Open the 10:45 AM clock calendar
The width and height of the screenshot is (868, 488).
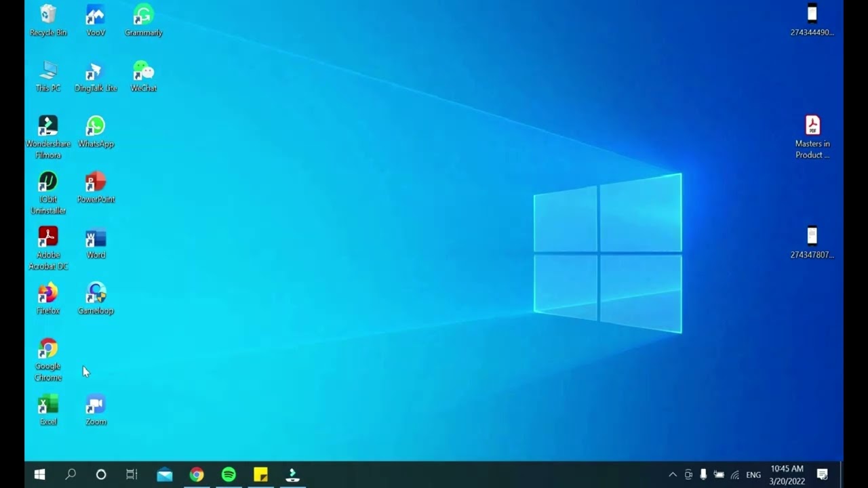[x=787, y=474]
